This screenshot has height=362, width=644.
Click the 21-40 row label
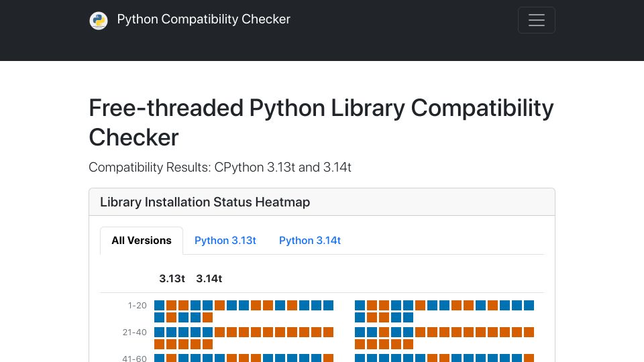[135, 332]
